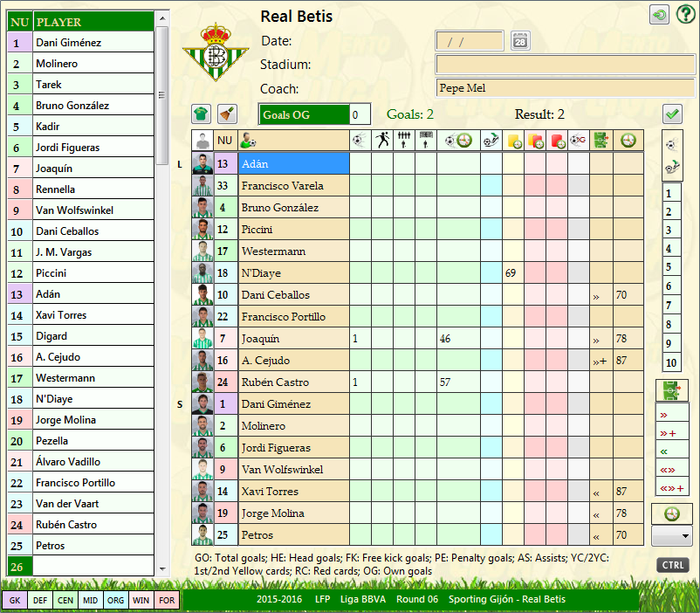Click number 5 in the quick number list

[x=671, y=266]
